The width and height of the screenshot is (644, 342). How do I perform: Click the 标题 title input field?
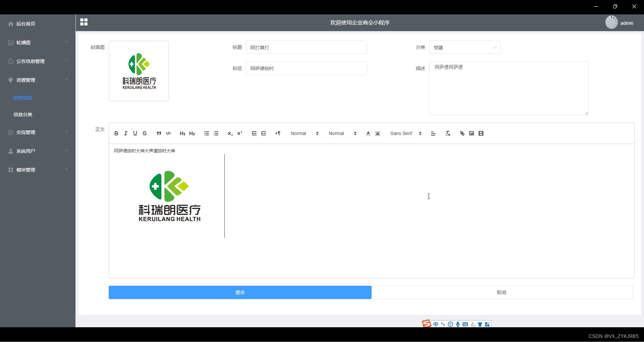tap(307, 47)
